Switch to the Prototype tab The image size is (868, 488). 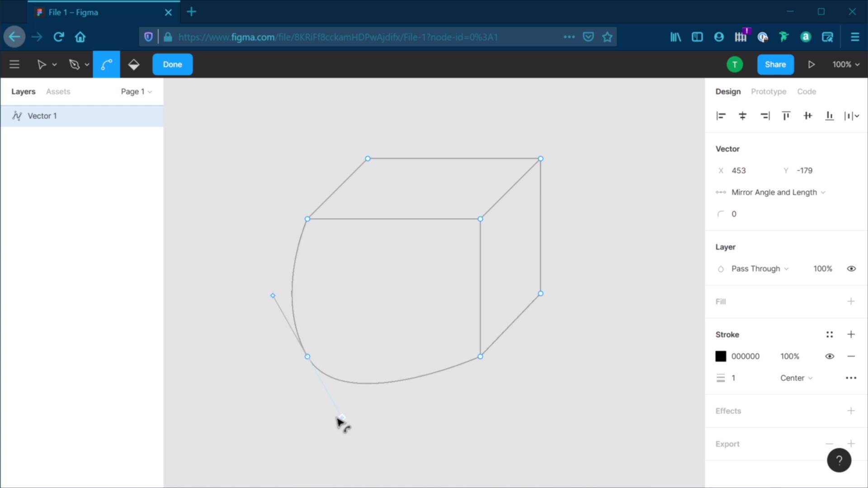(x=769, y=91)
